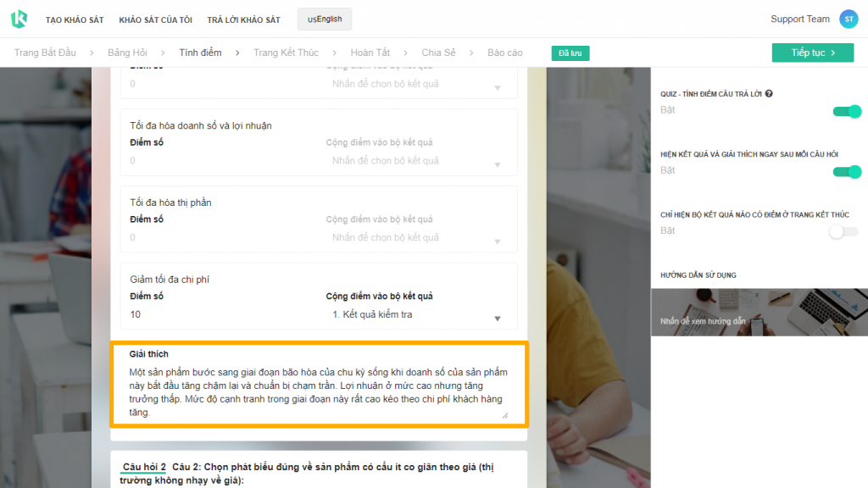Go to Chia Sẻ step
The width and height of the screenshot is (868, 488).
pyautogui.click(x=438, y=53)
